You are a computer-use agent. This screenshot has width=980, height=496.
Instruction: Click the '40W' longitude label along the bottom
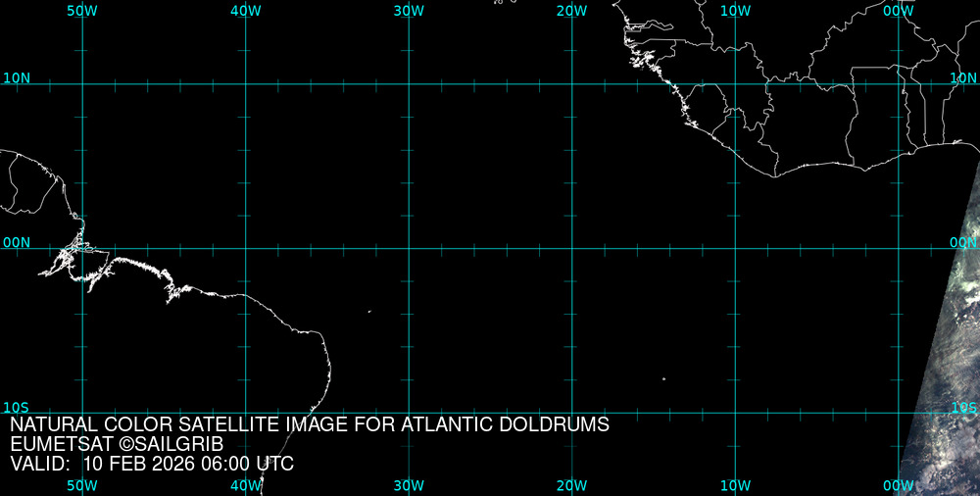(x=245, y=486)
